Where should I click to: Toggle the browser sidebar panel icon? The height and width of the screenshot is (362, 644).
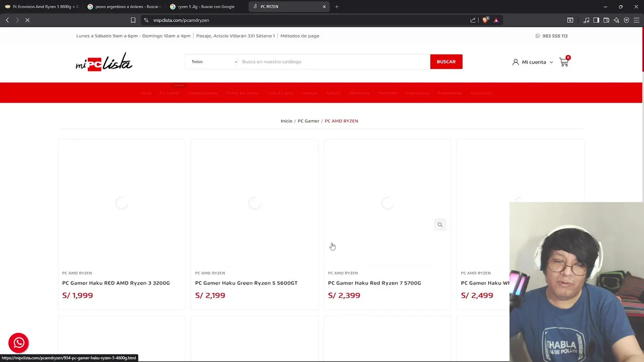point(596,20)
